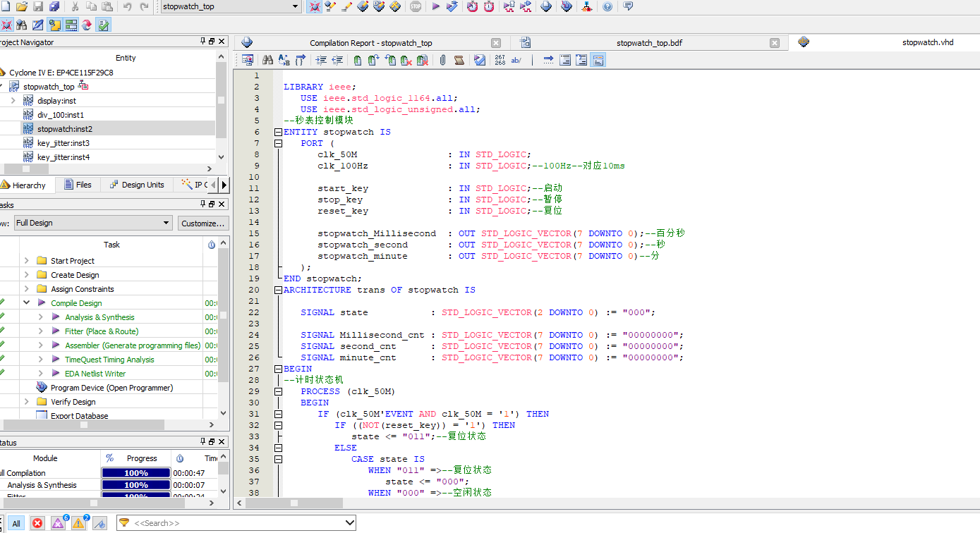
Task: Collapse the ENTITY fold marker at line 6
Action: point(278,132)
